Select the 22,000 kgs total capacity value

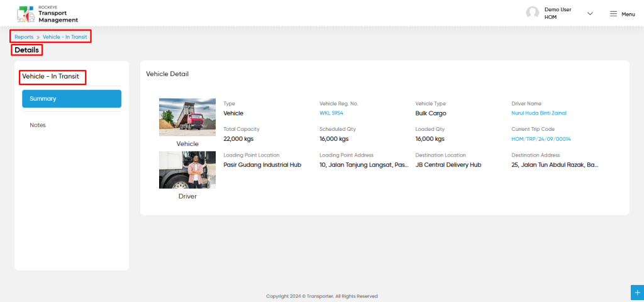pos(238,139)
